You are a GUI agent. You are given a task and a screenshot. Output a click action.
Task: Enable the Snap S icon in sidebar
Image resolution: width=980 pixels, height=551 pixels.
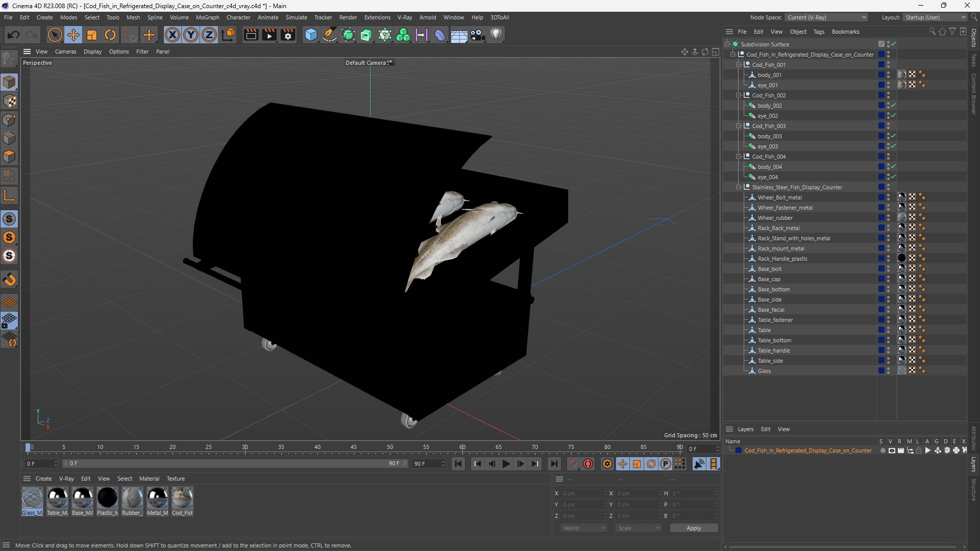9,219
